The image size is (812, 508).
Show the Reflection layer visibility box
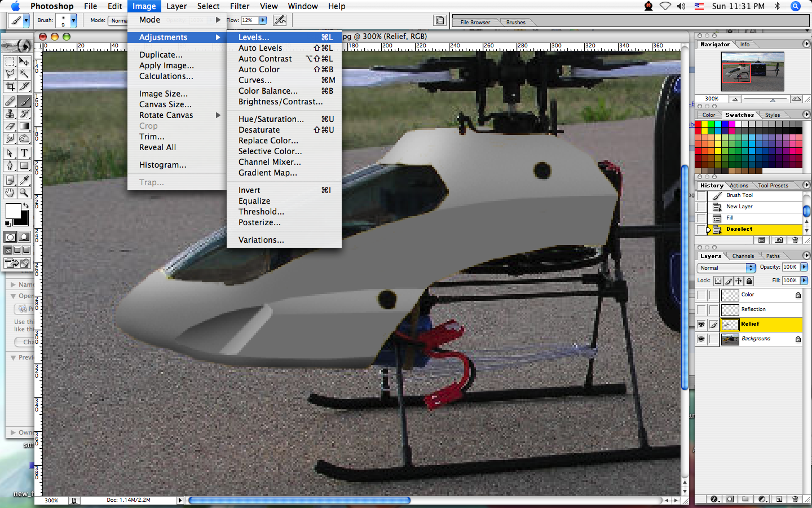[701, 310]
